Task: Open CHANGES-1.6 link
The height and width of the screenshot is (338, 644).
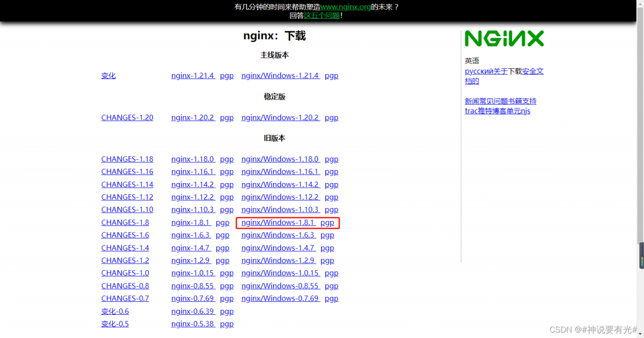Action: tap(125, 235)
